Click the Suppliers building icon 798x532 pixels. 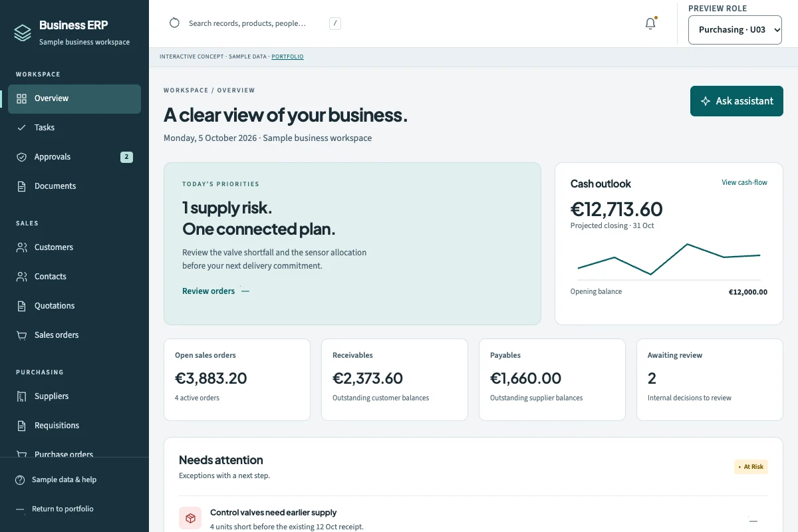coord(22,396)
